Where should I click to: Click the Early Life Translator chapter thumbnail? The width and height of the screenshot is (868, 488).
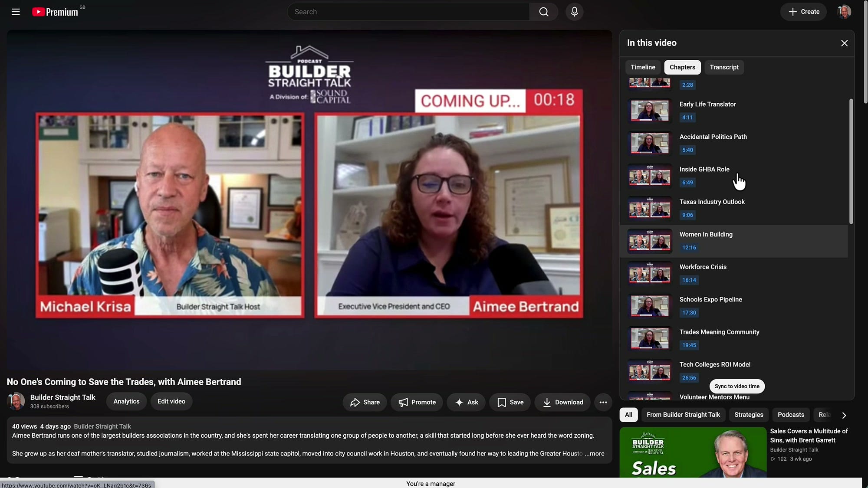pyautogui.click(x=650, y=111)
